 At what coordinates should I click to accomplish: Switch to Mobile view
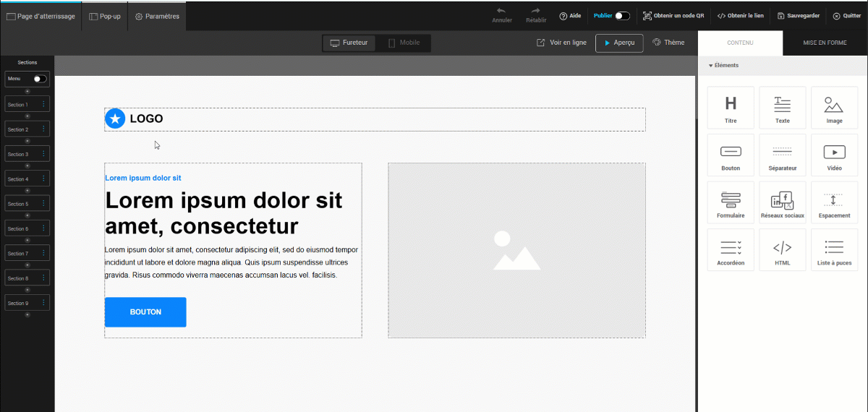[x=404, y=43]
